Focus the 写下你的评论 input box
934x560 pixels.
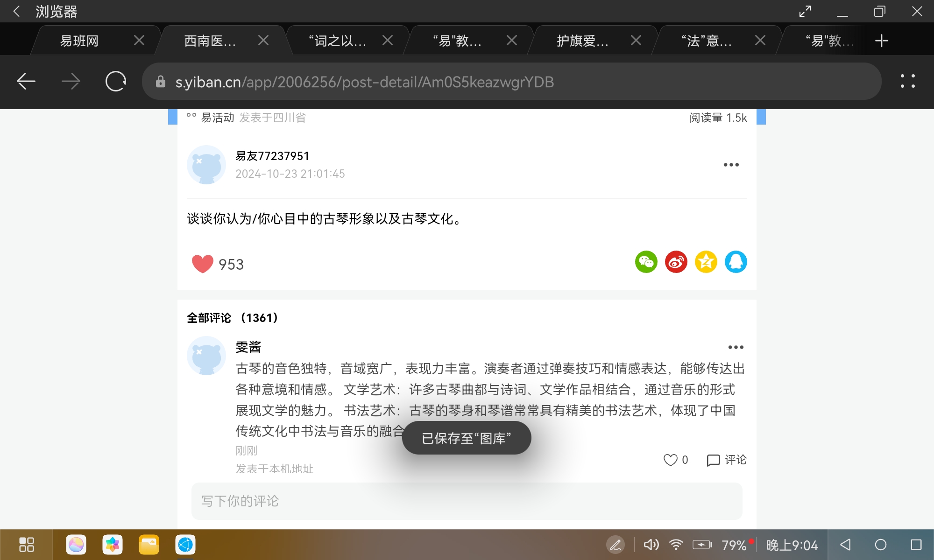pos(466,501)
